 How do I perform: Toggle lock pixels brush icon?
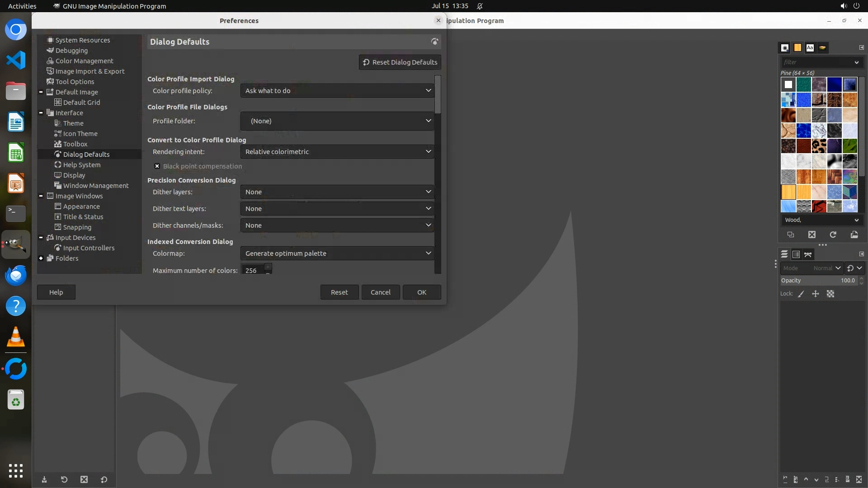tap(801, 294)
